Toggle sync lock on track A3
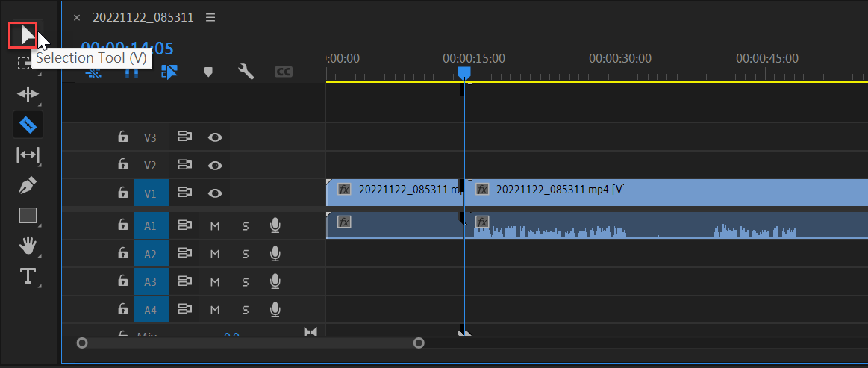This screenshot has width=868, height=368. [184, 281]
